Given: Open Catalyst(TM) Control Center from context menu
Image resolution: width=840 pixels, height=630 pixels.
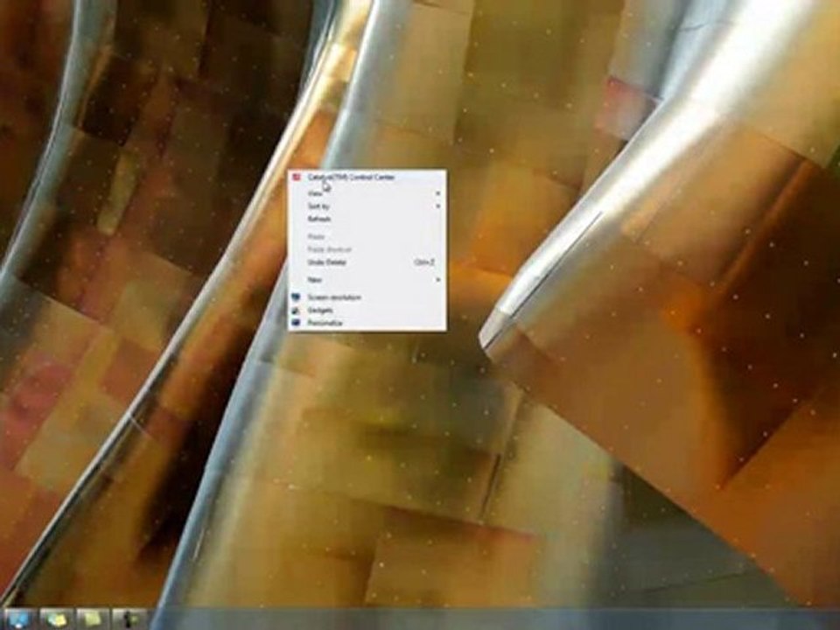Looking at the screenshot, I should point(367,178).
